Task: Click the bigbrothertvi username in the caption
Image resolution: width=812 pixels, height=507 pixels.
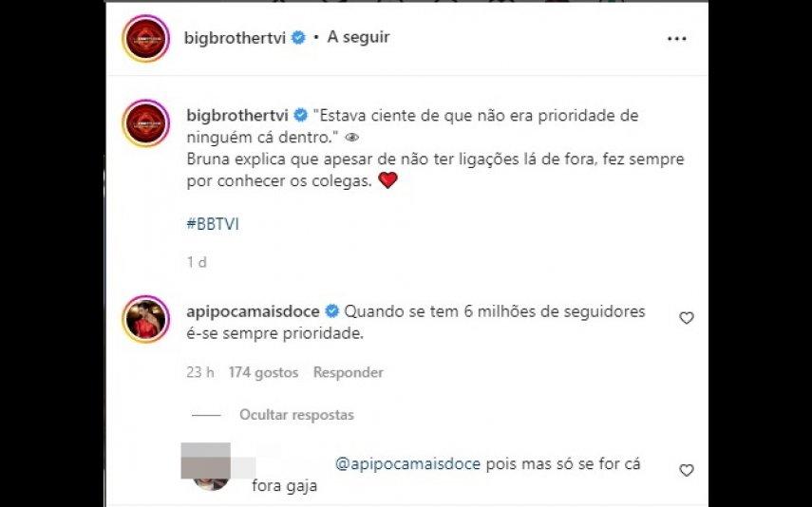Action: point(237,116)
